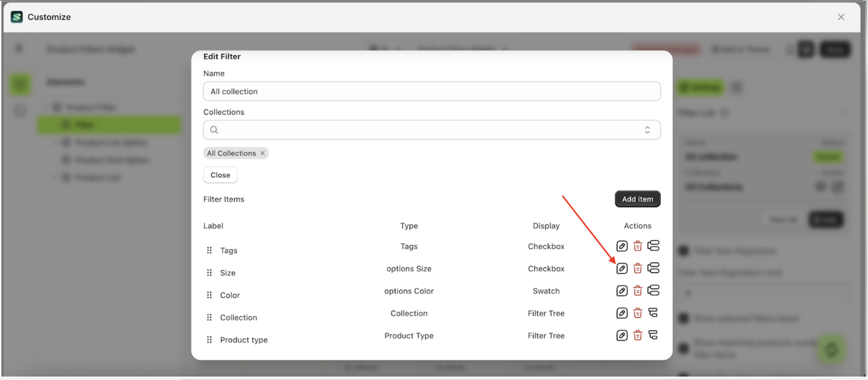This screenshot has height=380, width=868.
Task: Delete the Color filter item
Action: click(x=638, y=291)
